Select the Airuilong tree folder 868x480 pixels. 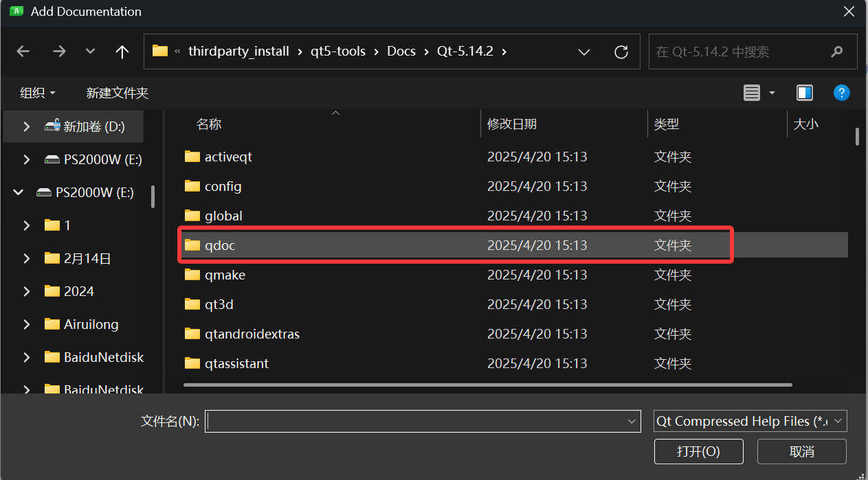pos(91,324)
